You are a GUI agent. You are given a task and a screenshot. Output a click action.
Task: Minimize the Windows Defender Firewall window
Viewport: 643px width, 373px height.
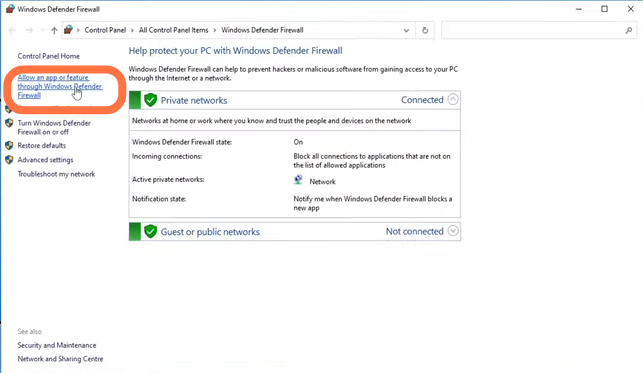579,9
